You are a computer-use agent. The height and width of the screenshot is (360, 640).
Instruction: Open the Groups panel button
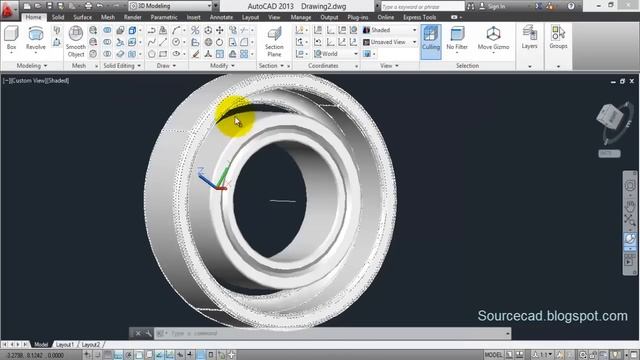coord(558,38)
